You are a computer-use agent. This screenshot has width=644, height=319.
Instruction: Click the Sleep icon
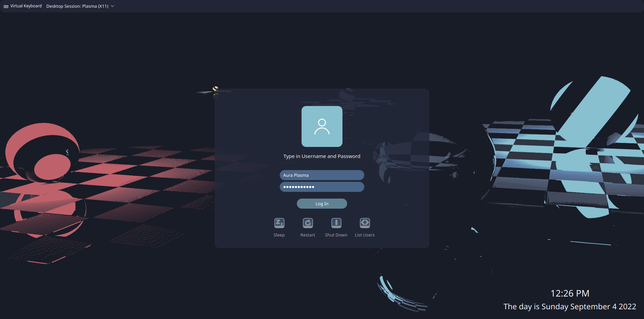tap(279, 223)
